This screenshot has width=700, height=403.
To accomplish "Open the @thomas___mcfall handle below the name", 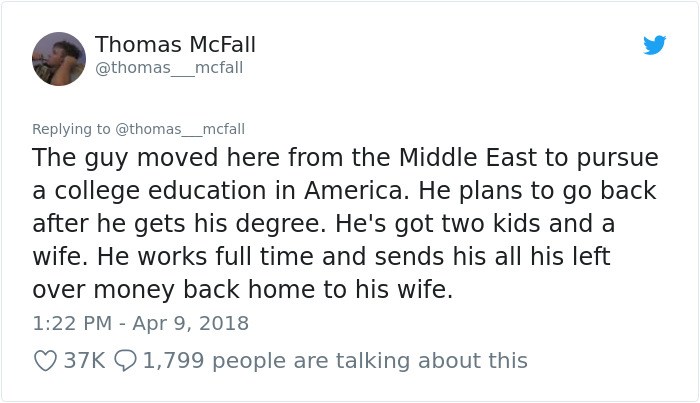I will click(169, 68).
